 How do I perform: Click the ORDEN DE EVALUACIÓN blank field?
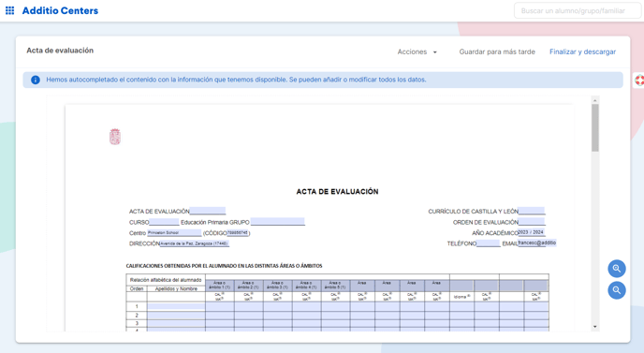[532, 222]
